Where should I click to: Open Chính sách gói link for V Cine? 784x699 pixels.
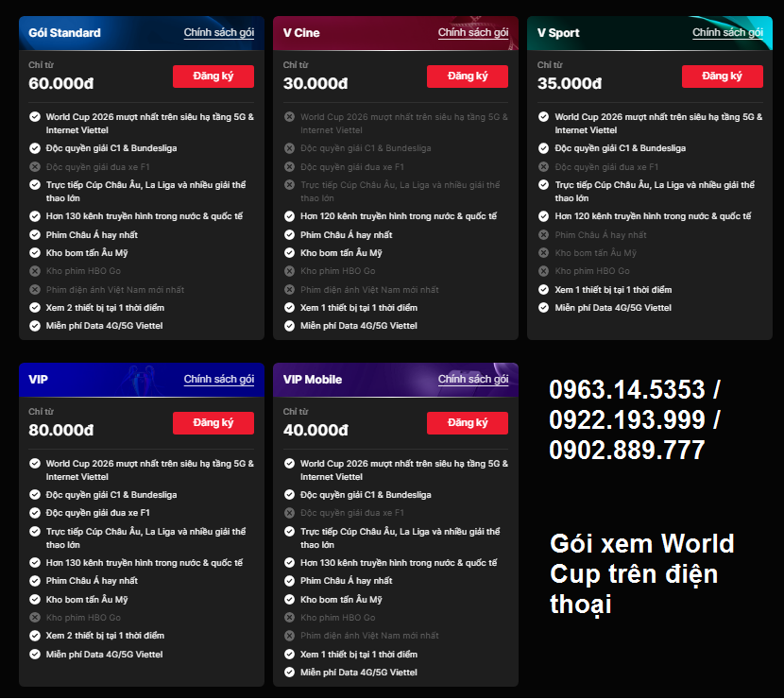[x=473, y=32]
